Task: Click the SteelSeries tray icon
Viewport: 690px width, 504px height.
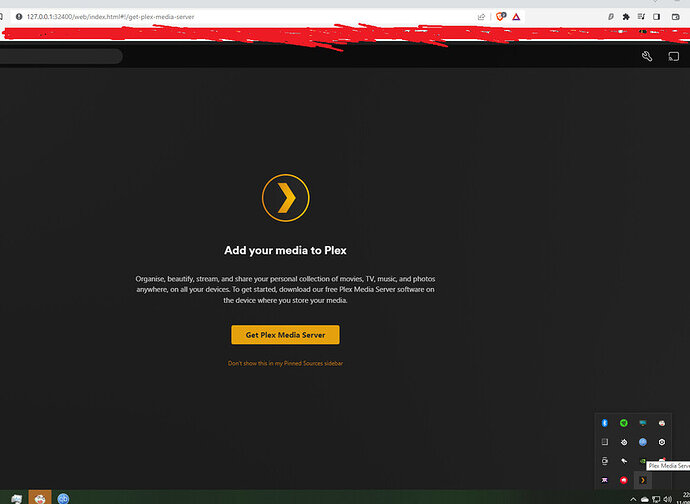Action: [x=624, y=442]
